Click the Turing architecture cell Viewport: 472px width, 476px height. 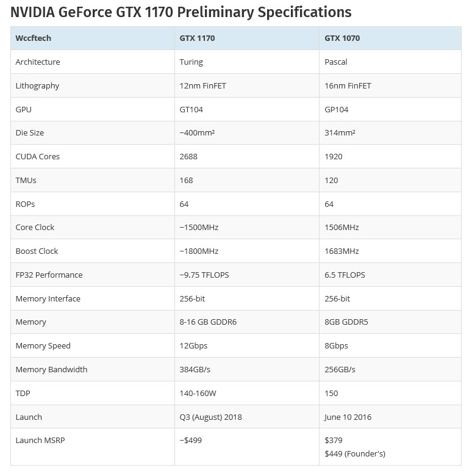(191, 62)
